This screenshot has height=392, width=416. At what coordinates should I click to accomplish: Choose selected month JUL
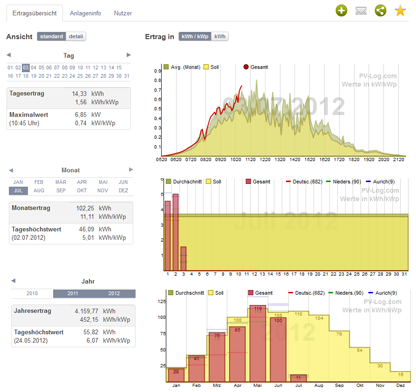pyautogui.click(x=18, y=191)
